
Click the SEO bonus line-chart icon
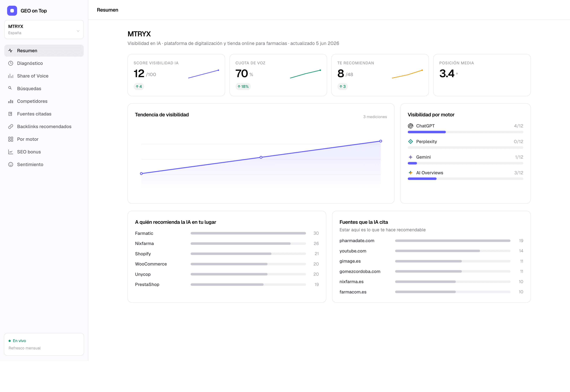pyautogui.click(x=11, y=152)
